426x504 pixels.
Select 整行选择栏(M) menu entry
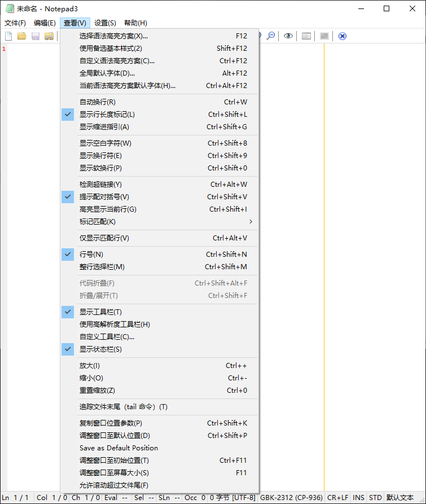[159, 267]
